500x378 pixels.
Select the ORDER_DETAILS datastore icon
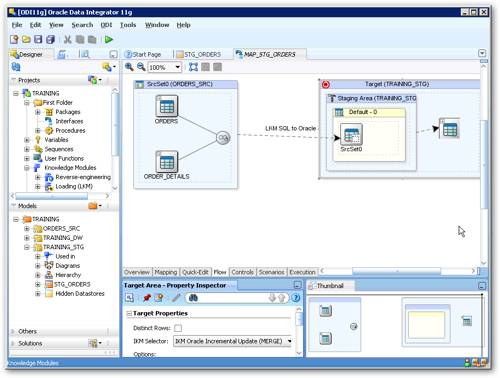(x=167, y=162)
